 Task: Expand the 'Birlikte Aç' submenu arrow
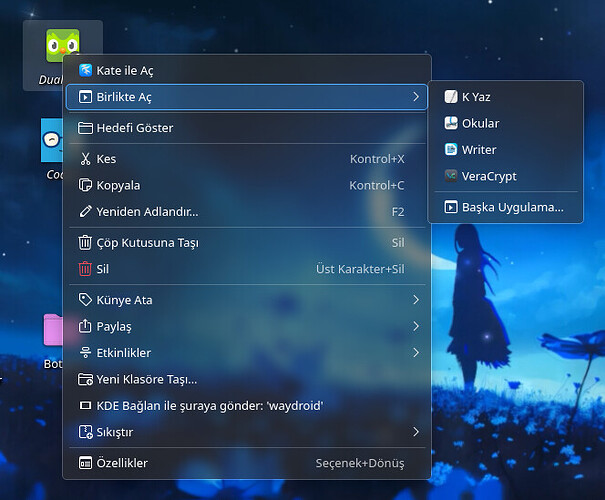click(x=415, y=97)
